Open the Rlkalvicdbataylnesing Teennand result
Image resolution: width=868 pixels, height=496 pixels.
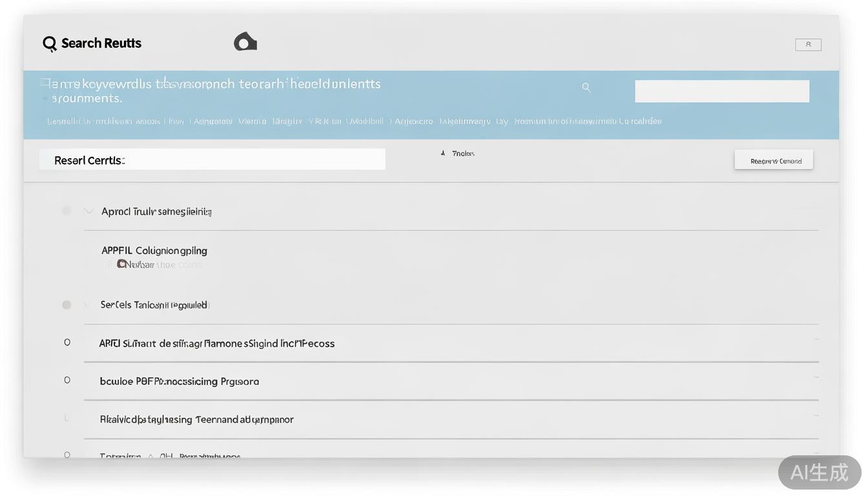tap(196, 420)
